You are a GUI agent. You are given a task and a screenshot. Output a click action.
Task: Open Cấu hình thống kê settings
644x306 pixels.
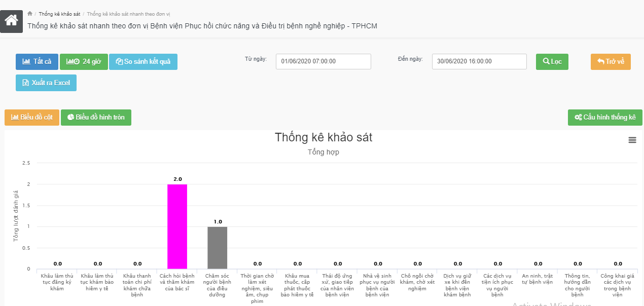coord(605,117)
